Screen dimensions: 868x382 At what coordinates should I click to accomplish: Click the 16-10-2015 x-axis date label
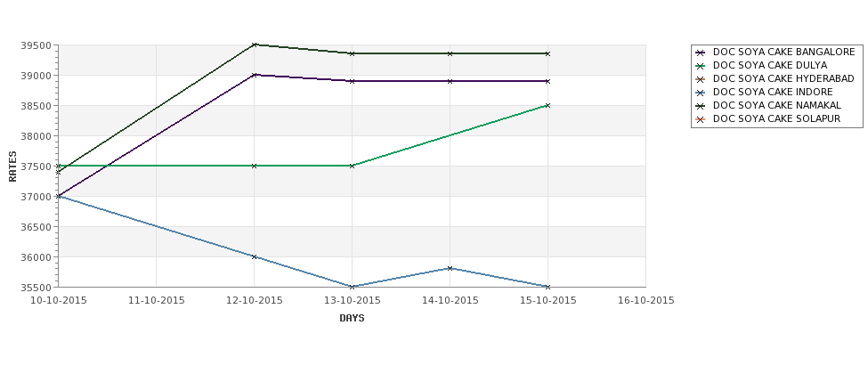pyautogui.click(x=646, y=301)
